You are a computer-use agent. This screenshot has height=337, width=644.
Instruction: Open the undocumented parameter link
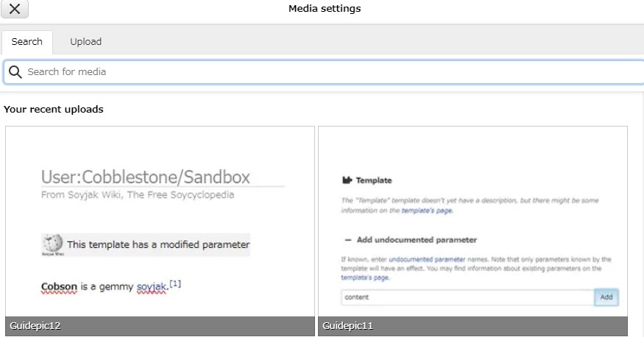click(427, 260)
